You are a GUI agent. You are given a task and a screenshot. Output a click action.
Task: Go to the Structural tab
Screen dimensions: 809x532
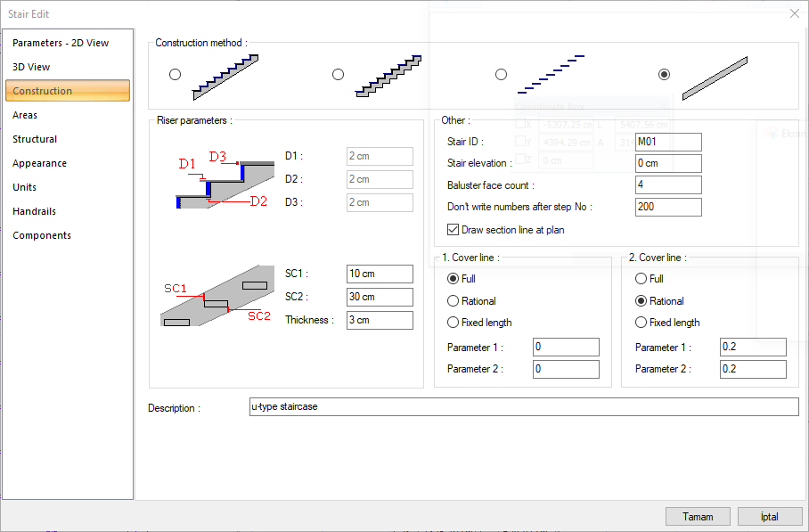[35, 139]
